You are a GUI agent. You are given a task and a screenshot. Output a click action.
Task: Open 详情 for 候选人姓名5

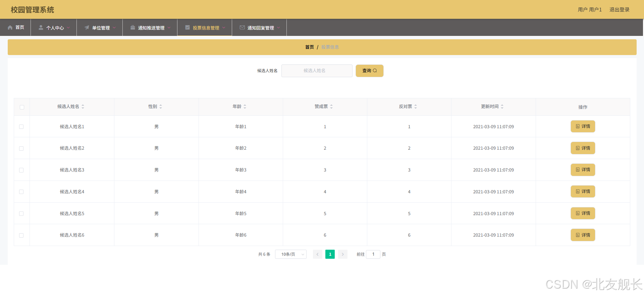coord(583,213)
